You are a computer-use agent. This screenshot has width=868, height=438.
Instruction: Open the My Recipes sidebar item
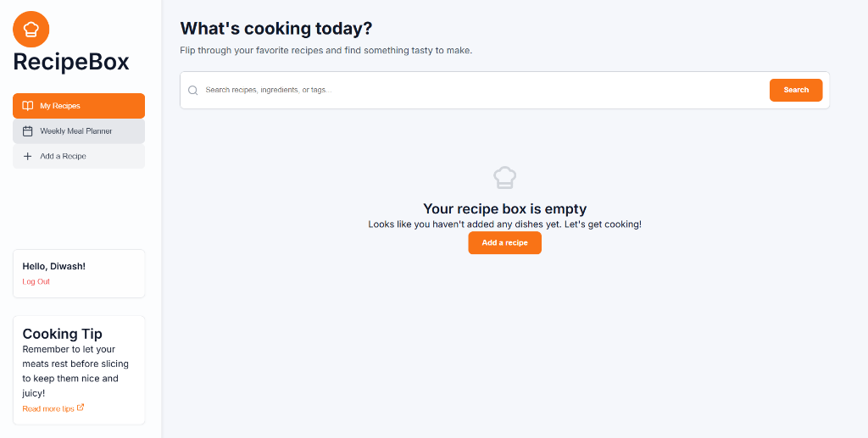coord(79,106)
